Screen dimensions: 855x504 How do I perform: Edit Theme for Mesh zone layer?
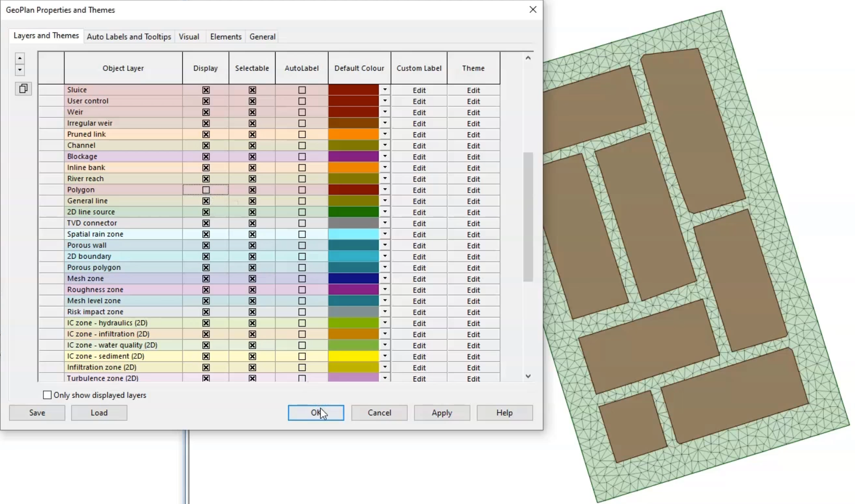pyautogui.click(x=473, y=279)
